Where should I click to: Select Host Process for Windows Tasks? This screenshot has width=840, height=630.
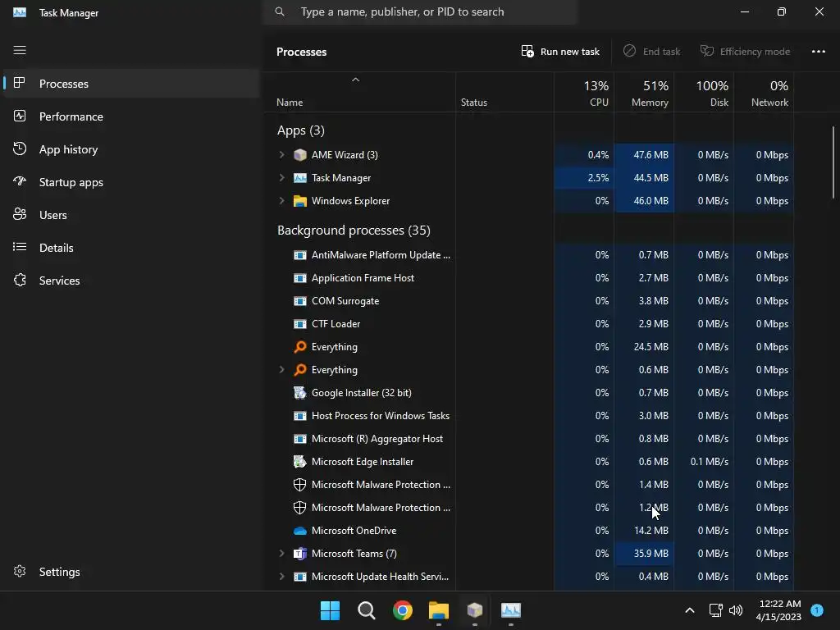coord(528,416)
